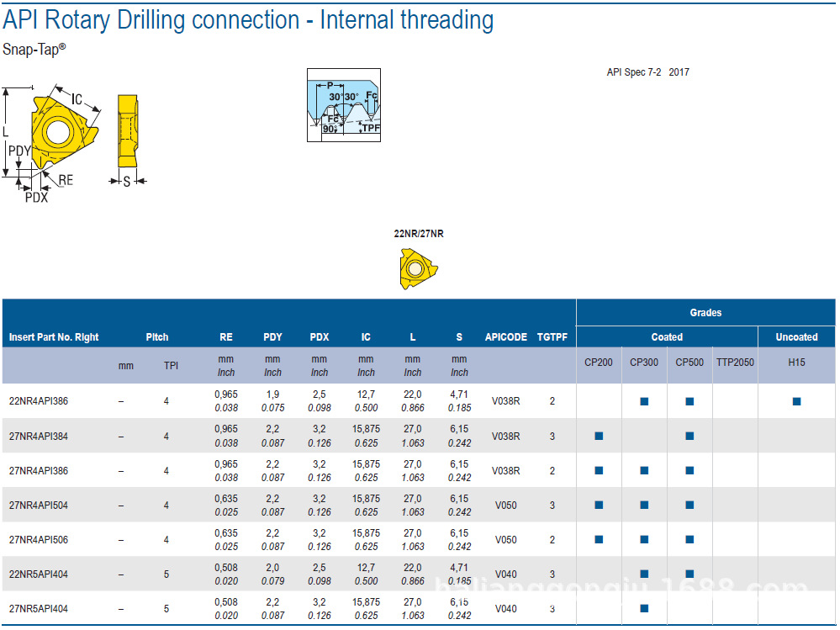Screen dimensions: 840x630
Task: Click part number 22NR4API386
Action: [x=39, y=401]
